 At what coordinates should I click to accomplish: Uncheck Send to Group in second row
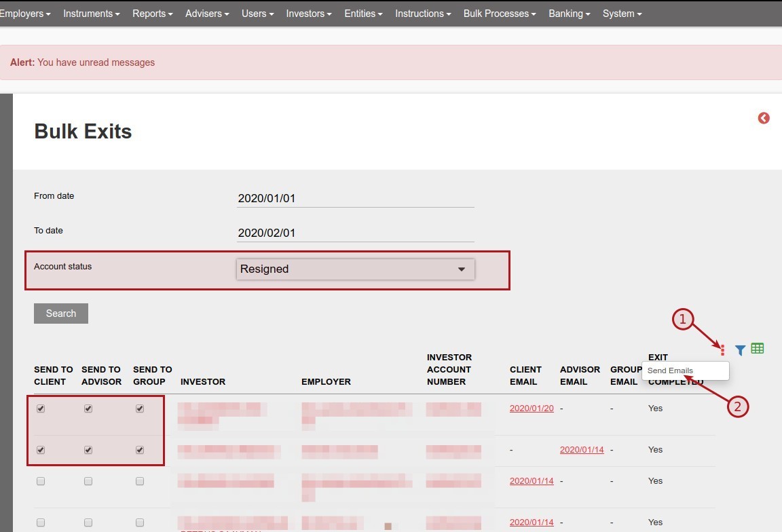pos(140,450)
